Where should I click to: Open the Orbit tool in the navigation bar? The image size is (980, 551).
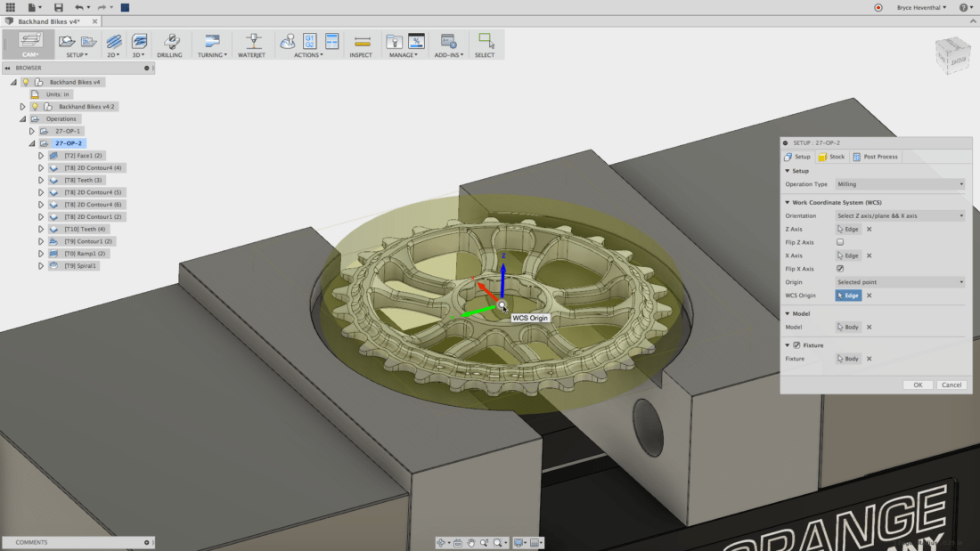click(x=441, y=542)
